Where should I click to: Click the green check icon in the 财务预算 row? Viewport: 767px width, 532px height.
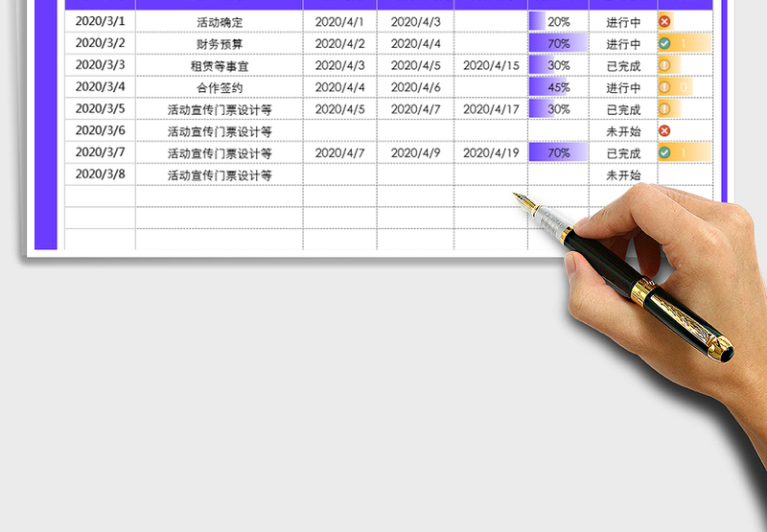point(664,43)
